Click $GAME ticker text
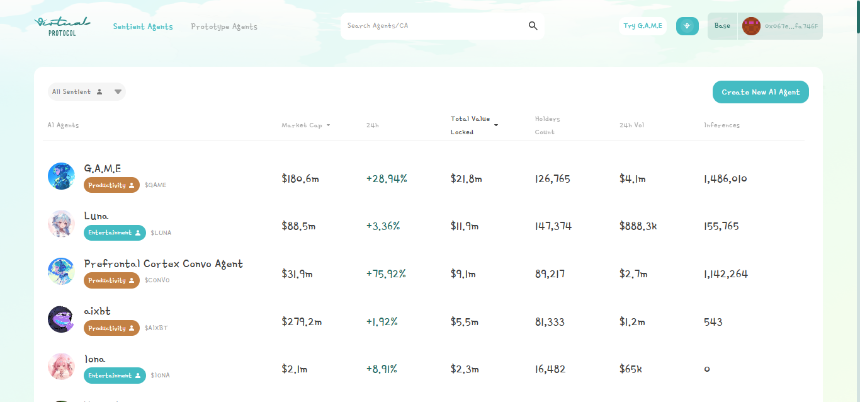 pyautogui.click(x=155, y=185)
